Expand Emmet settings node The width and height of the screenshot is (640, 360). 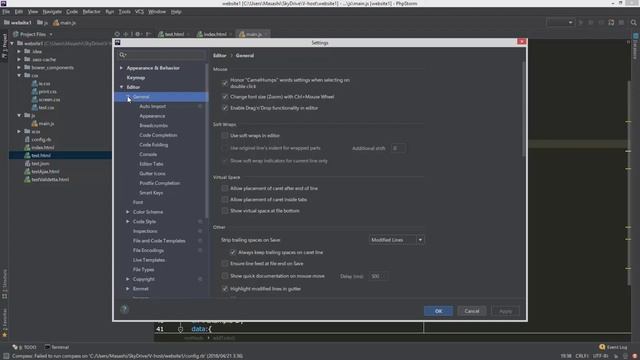pyautogui.click(x=128, y=289)
